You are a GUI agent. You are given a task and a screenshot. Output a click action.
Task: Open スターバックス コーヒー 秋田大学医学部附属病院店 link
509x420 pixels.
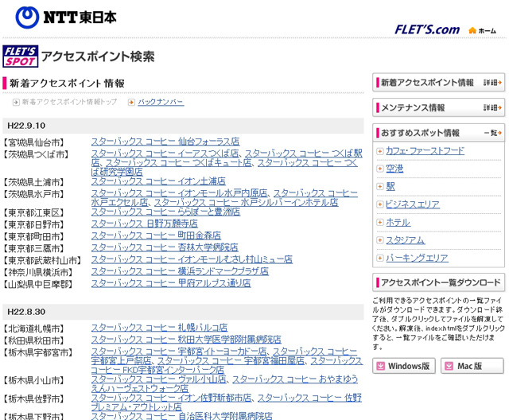tap(186, 340)
